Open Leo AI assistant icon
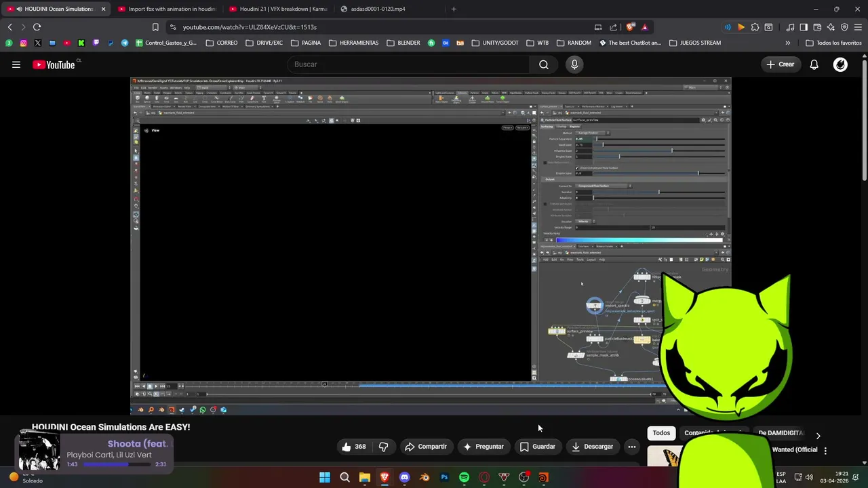The image size is (868, 488). pyautogui.click(x=831, y=27)
